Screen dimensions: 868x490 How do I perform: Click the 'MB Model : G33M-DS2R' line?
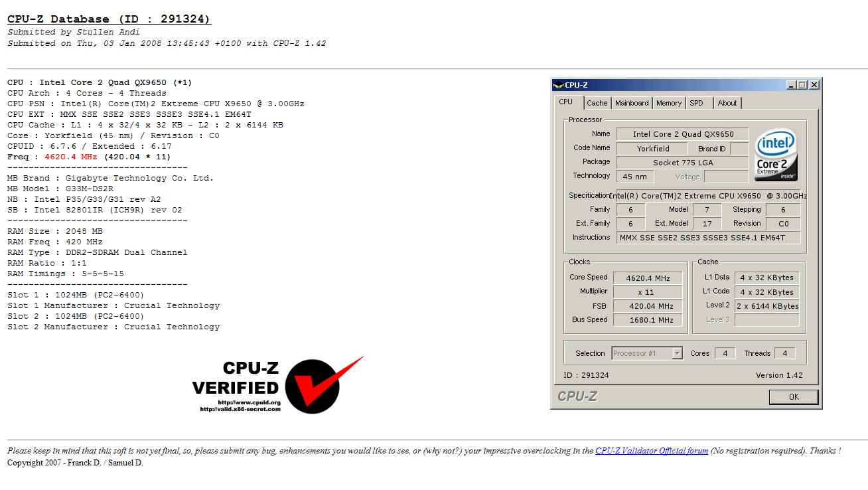tap(60, 189)
